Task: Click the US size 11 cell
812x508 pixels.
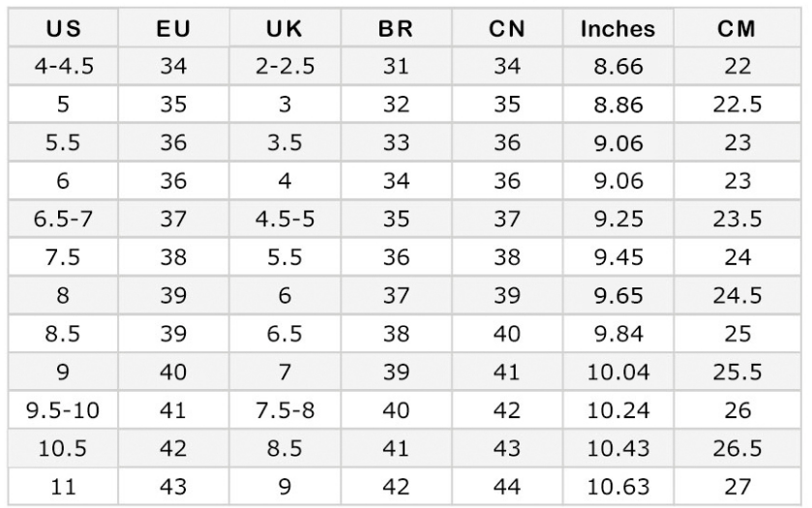Action: point(63,487)
